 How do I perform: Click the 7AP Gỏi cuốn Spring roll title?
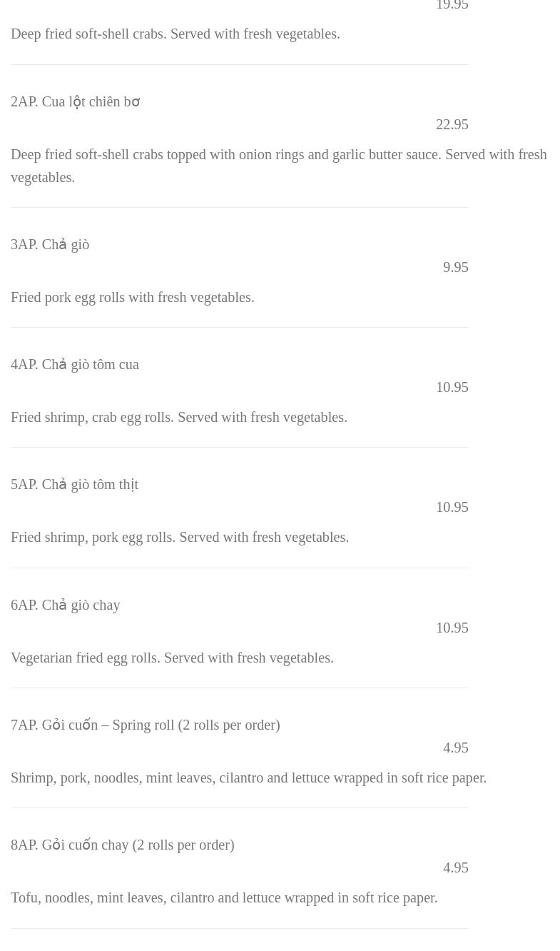click(x=145, y=725)
